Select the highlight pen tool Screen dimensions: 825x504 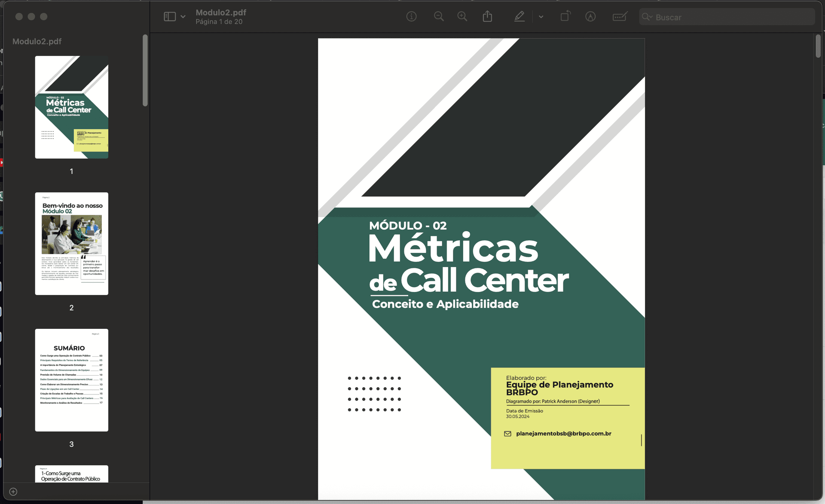click(x=519, y=17)
